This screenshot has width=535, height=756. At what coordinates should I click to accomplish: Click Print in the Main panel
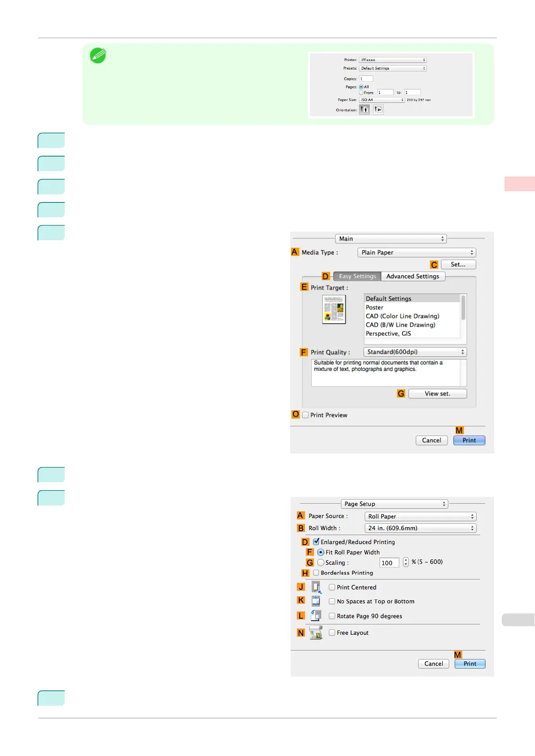pos(469,440)
